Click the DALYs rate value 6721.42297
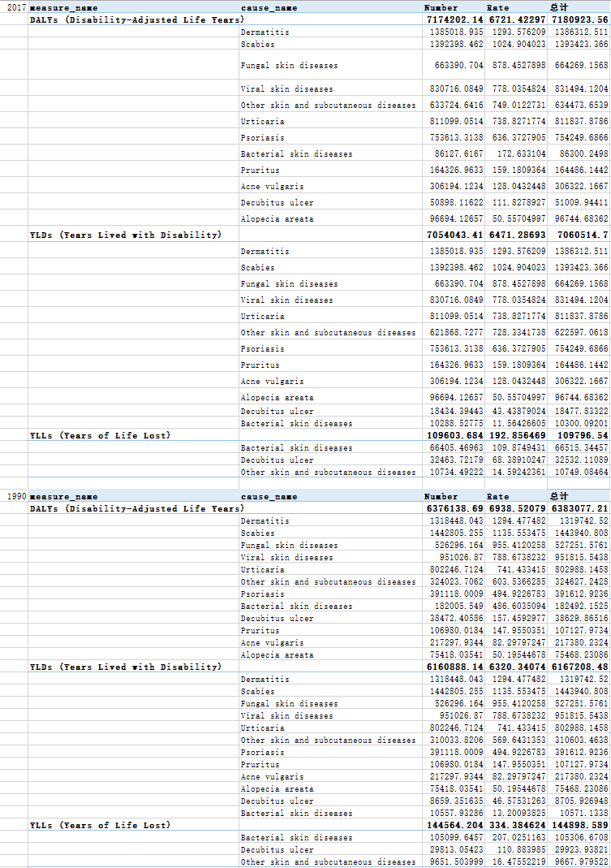Viewport: 611px width, 868px height. 517,20
